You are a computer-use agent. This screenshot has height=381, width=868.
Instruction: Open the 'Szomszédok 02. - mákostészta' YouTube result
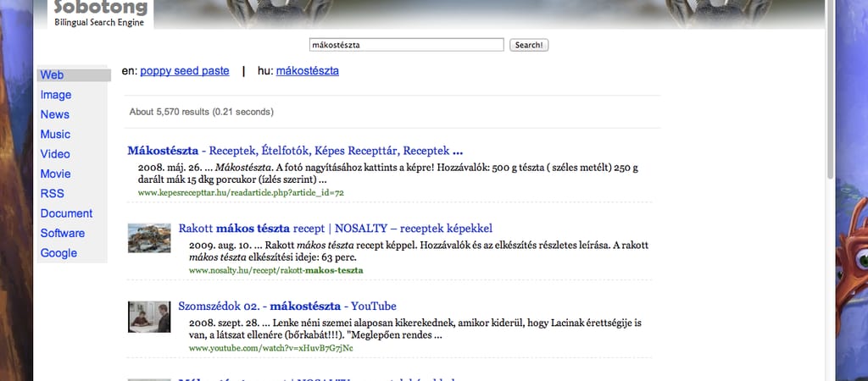tap(287, 306)
